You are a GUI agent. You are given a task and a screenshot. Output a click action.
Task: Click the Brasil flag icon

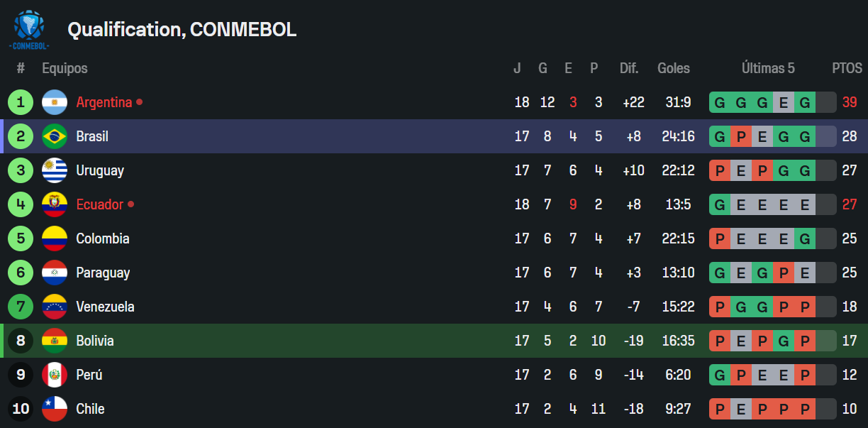pos(55,136)
